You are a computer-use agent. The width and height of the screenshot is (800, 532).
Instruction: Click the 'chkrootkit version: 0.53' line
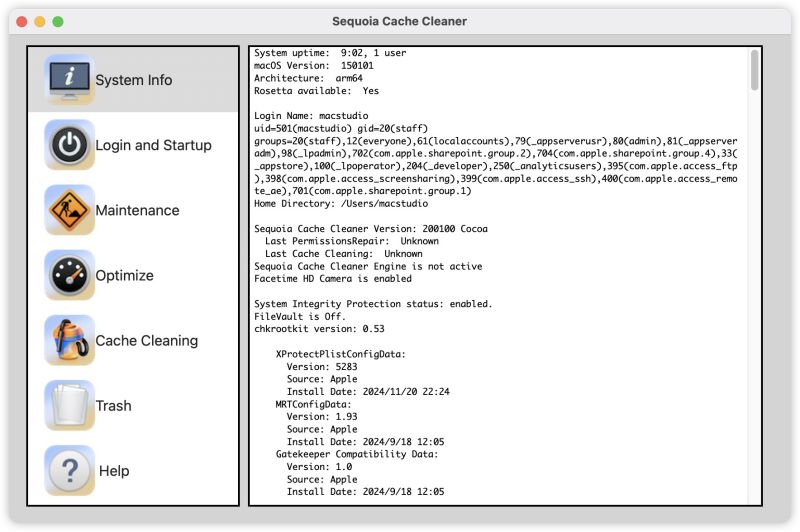319,328
